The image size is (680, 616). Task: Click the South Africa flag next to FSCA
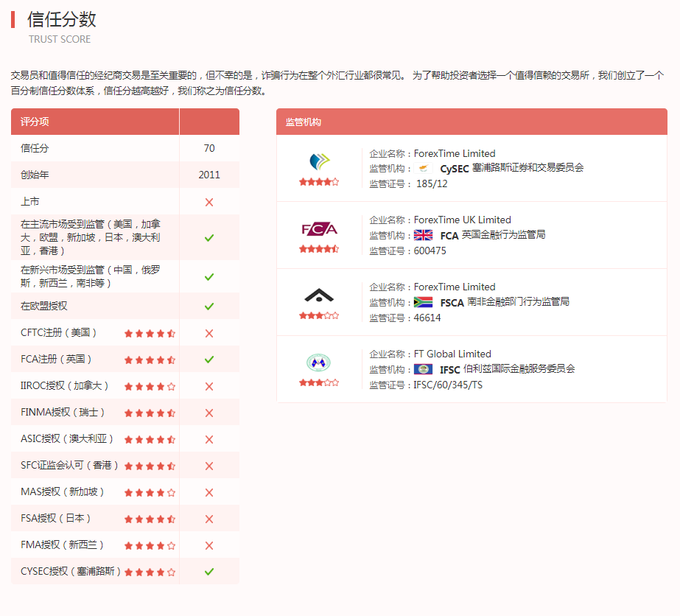tap(424, 302)
